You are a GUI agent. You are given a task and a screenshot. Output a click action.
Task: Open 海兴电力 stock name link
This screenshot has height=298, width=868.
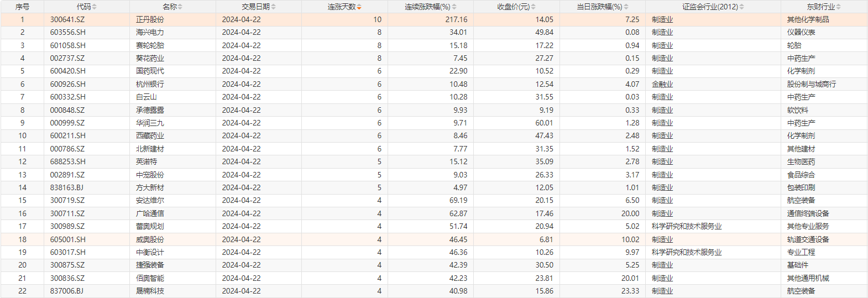(x=150, y=32)
